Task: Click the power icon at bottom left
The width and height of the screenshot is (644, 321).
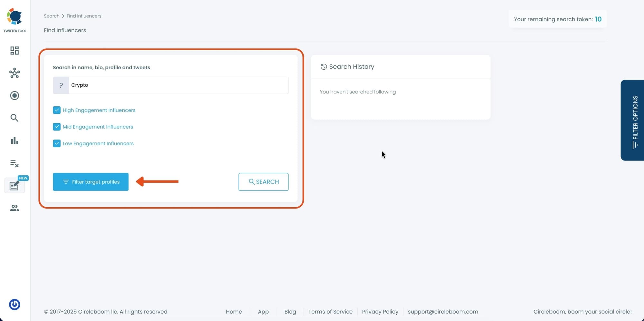Action: tap(14, 304)
